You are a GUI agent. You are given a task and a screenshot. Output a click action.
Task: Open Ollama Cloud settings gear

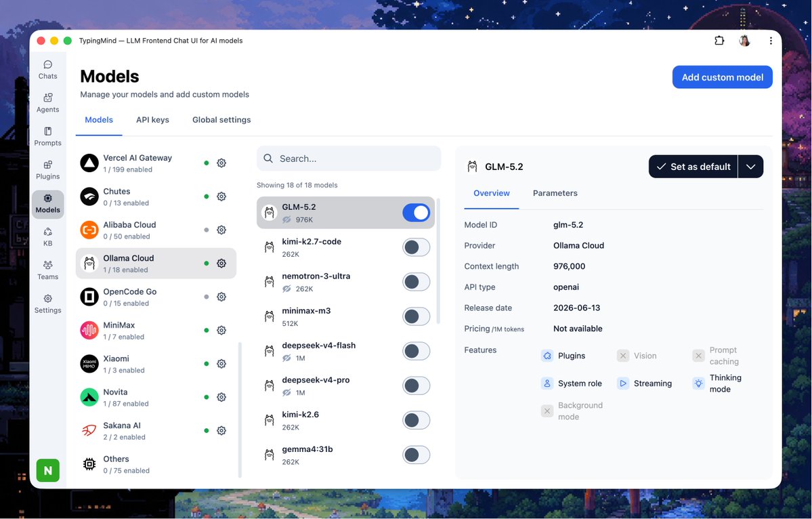(x=221, y=263)
